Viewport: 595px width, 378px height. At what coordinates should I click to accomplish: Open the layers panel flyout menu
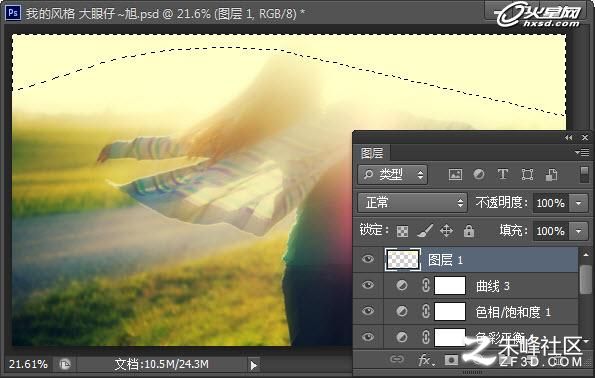pos(582,153)
